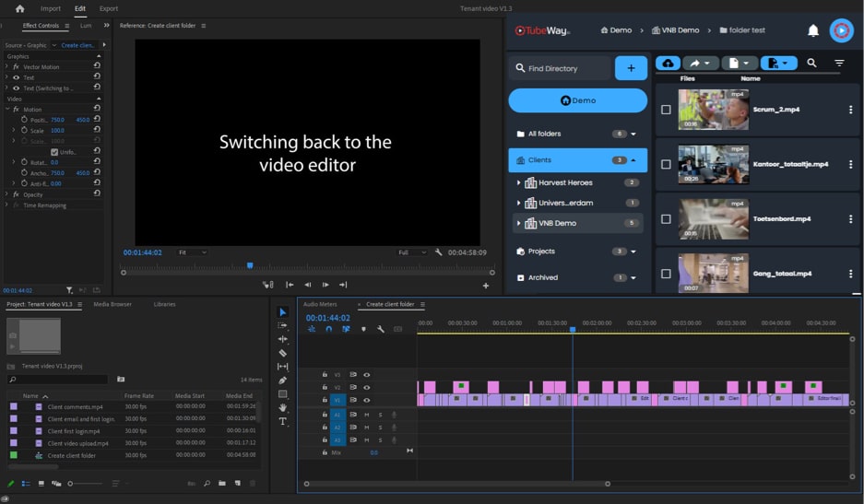The image size is (864, 504).
Task: Open program monitor Fit zoom dropdown
Action: point(193,252)
